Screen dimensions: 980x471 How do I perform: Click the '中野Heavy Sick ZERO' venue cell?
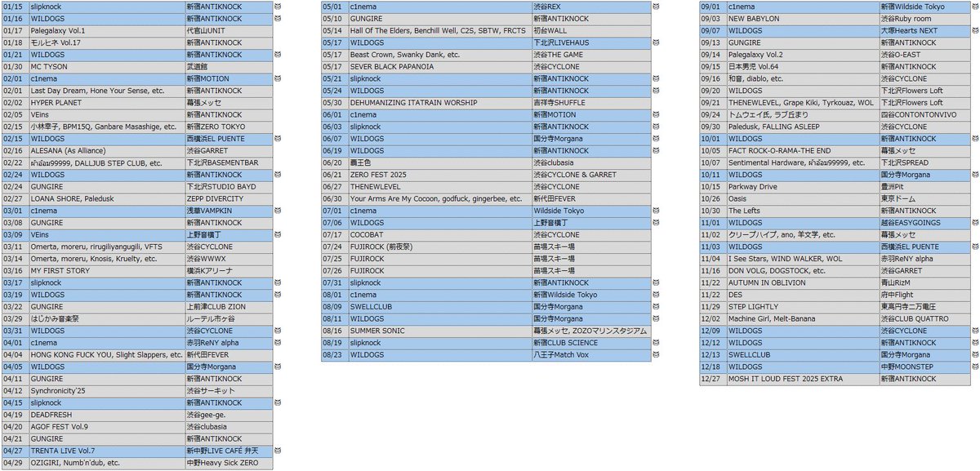coord(229,464)
